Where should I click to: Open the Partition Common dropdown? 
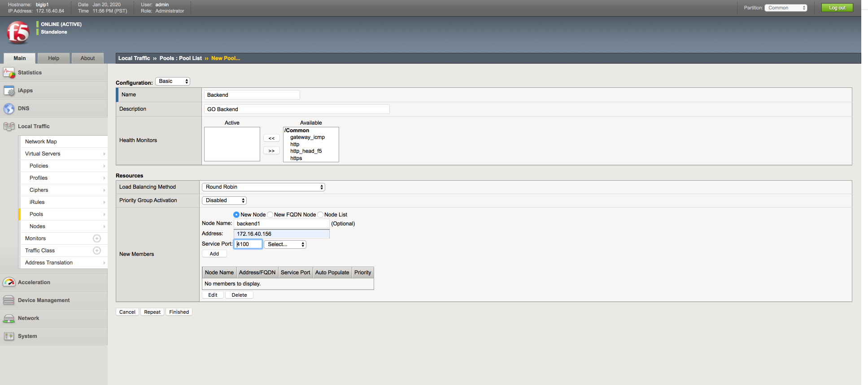coord(786,8)
